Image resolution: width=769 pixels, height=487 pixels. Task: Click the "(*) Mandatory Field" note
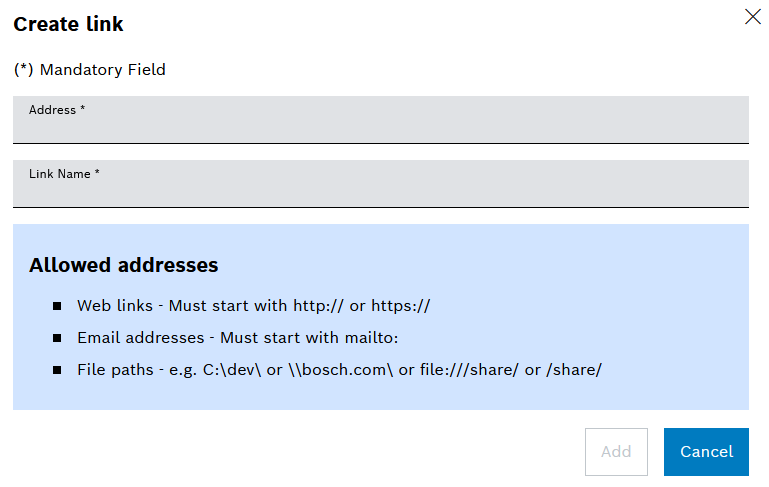(x=90, y=70)
